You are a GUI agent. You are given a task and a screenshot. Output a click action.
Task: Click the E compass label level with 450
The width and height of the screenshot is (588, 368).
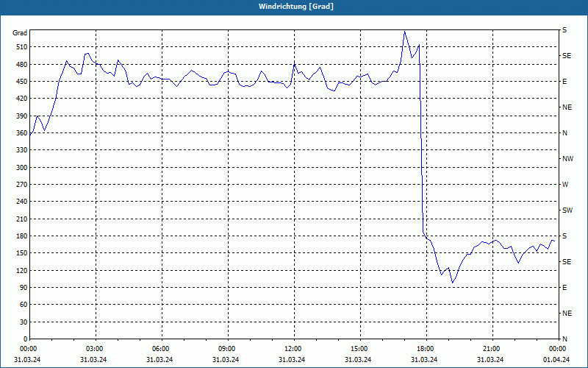click(x=564, y=82)
